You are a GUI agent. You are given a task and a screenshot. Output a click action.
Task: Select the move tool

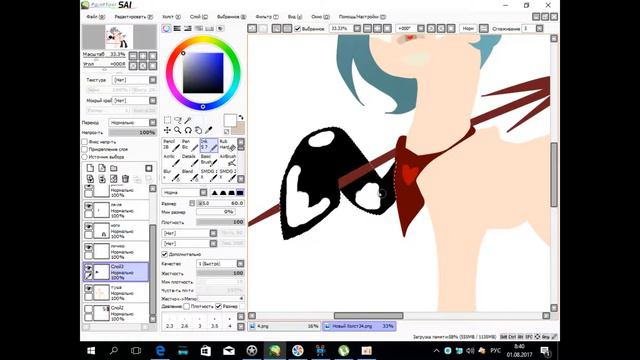pyautogui.click(x=167, y=130)
